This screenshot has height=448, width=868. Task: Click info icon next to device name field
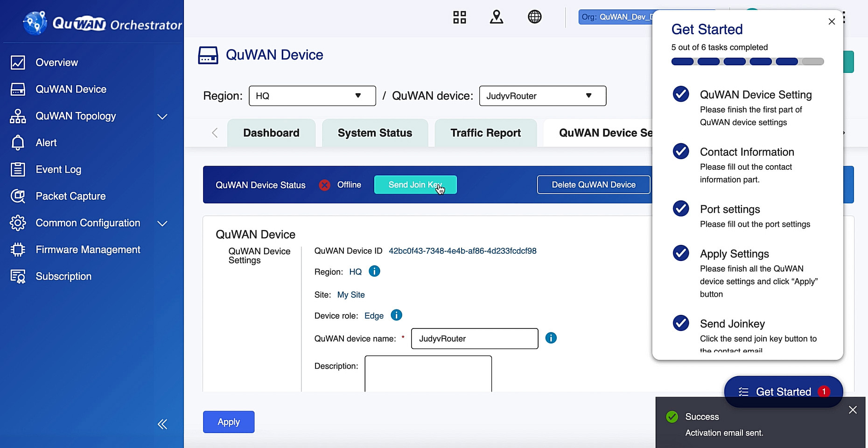551,338
